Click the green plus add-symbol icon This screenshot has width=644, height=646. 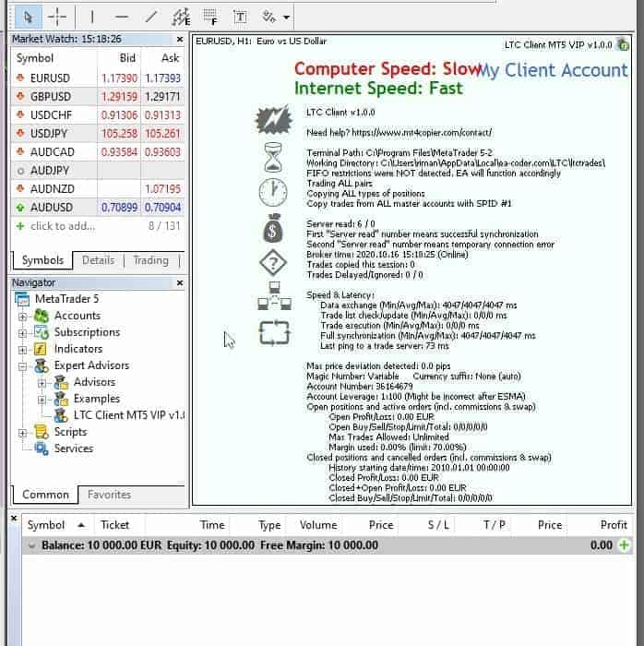[x=19, y=226]
